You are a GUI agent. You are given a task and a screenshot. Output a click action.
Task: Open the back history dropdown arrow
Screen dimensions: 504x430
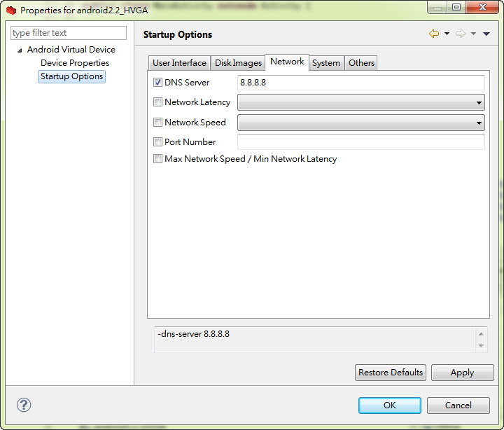click(447, 34)
